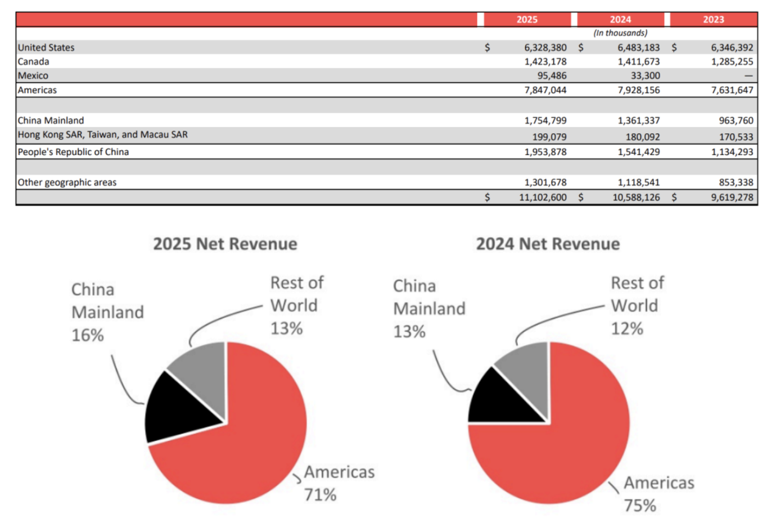Click Hong Kong SAR, Taiwan, and Macau SAR label

tap(103, 135)
